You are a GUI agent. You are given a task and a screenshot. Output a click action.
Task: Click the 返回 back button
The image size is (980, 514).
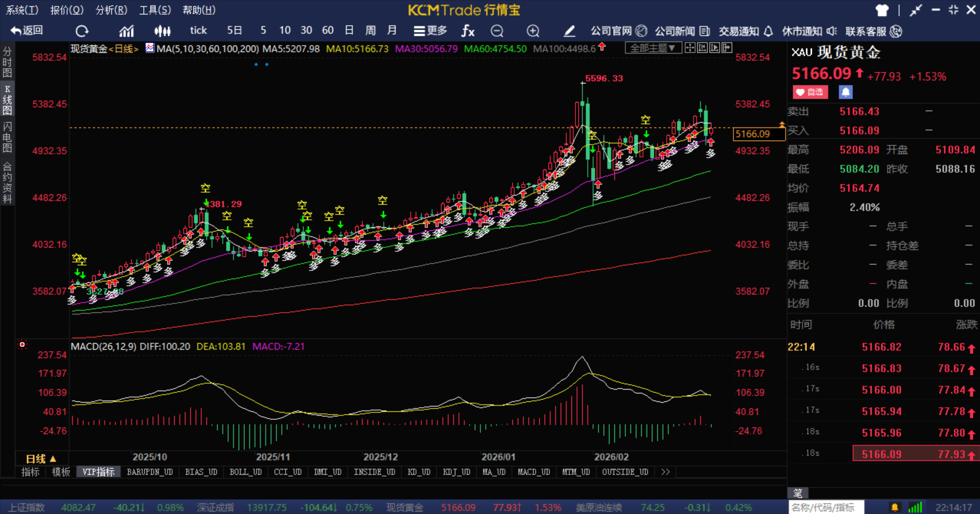point(27,31)
